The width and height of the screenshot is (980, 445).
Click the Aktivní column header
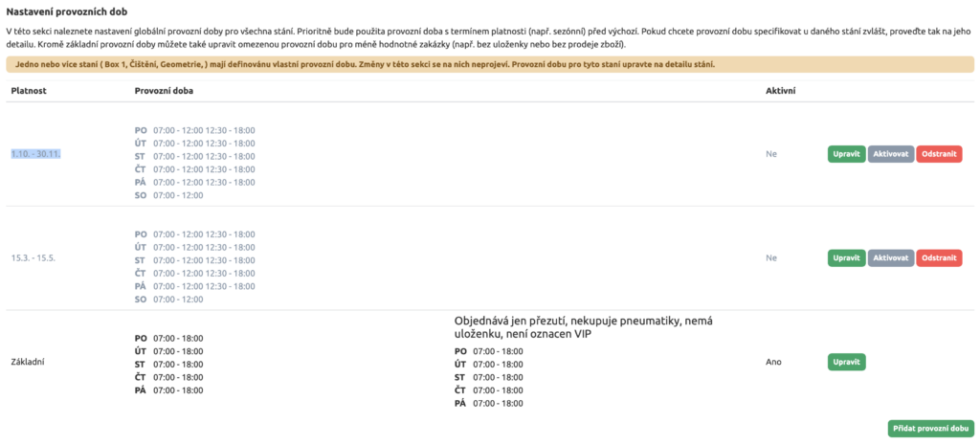(x=781, y=90)
